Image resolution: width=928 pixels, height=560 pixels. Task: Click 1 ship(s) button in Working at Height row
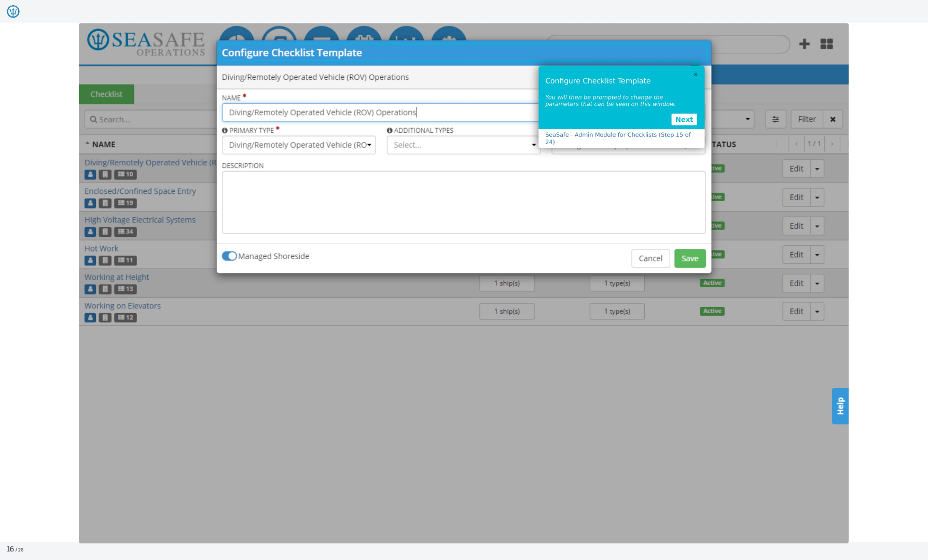pos(507,283)
